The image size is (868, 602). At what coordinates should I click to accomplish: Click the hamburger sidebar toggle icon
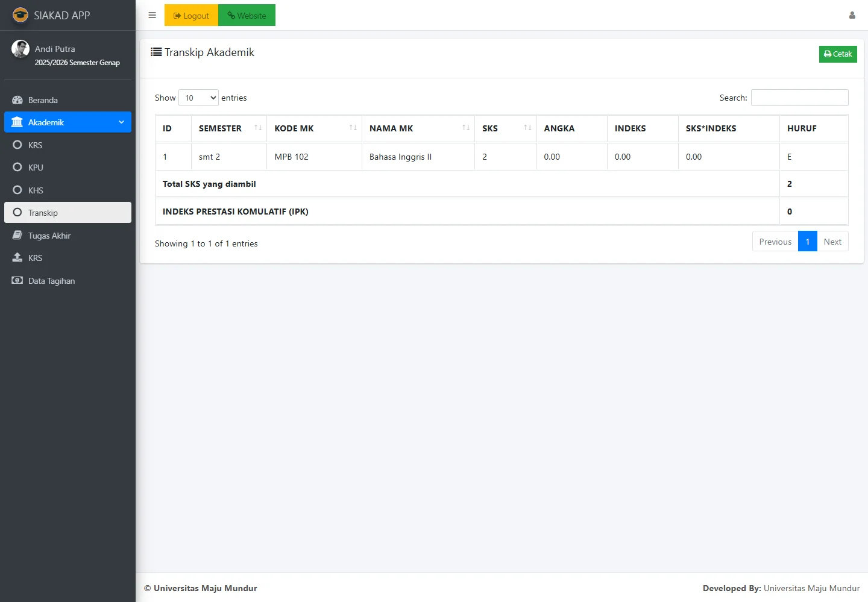tap(152, 15)
